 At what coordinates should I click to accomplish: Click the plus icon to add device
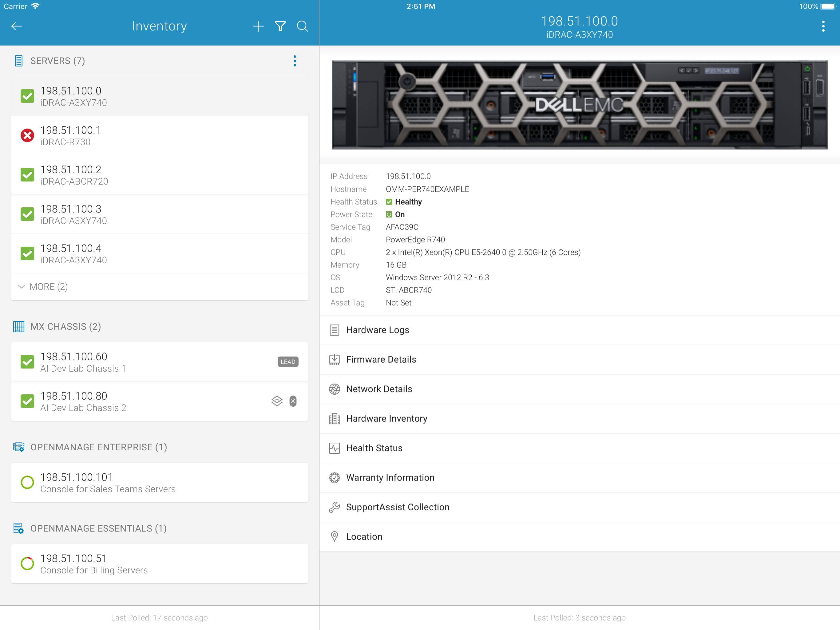pos(258,26)
